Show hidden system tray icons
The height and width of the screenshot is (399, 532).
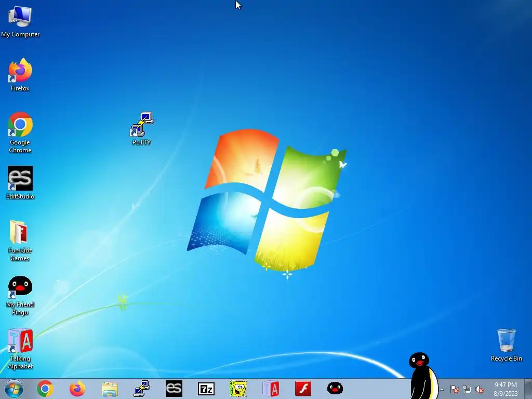point(442,389)
